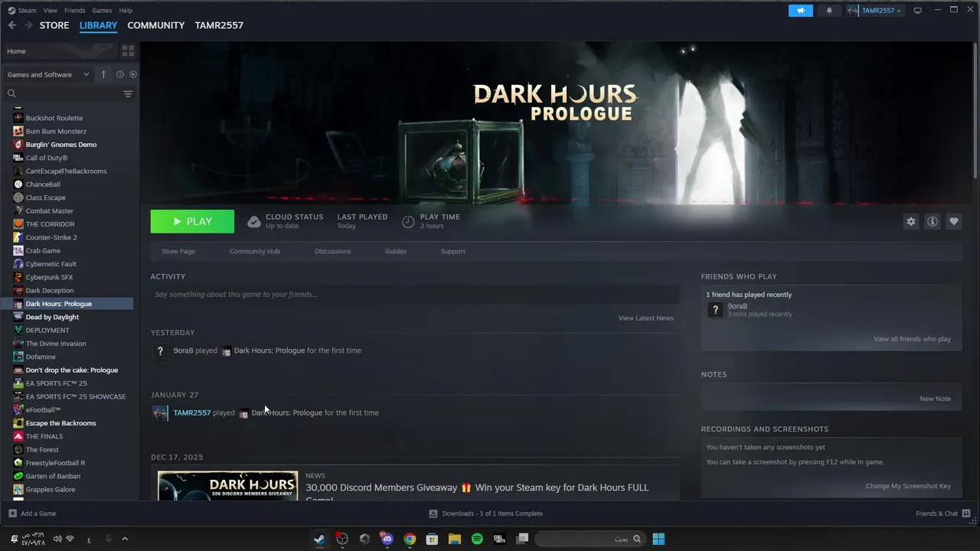Add game to favorites heart
980x551 pixels.
[x=954, y=221]
